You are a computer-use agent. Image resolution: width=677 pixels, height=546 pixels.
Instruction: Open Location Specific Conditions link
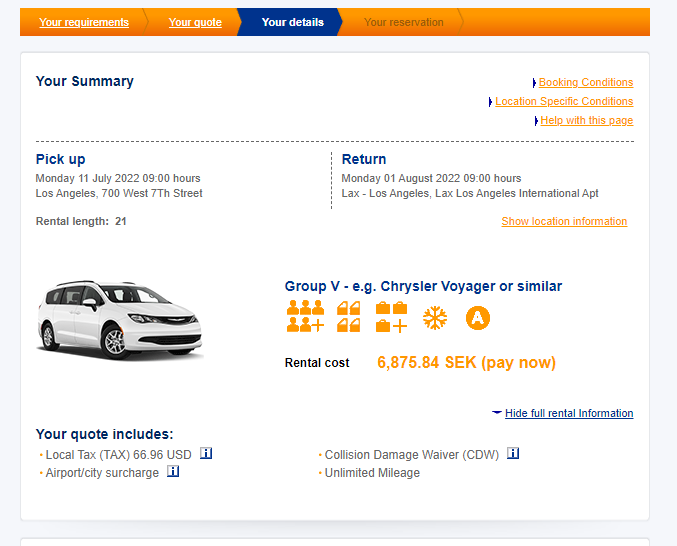pos(564,101)
